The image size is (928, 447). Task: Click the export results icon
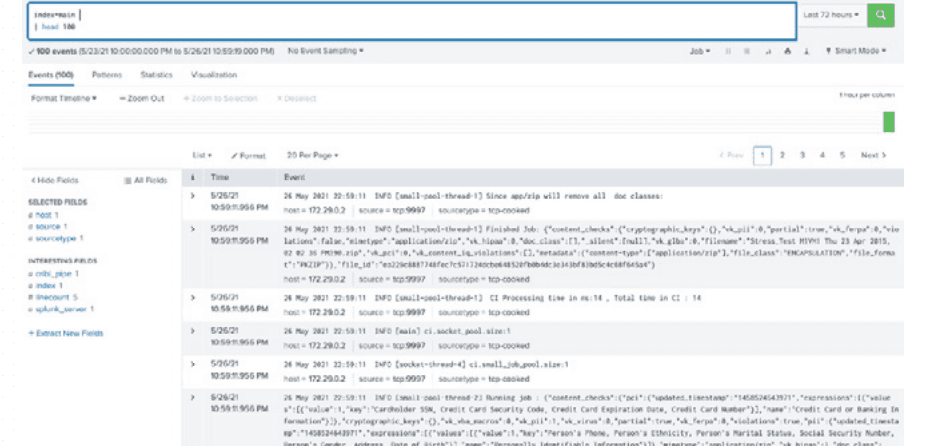point(809,50)
